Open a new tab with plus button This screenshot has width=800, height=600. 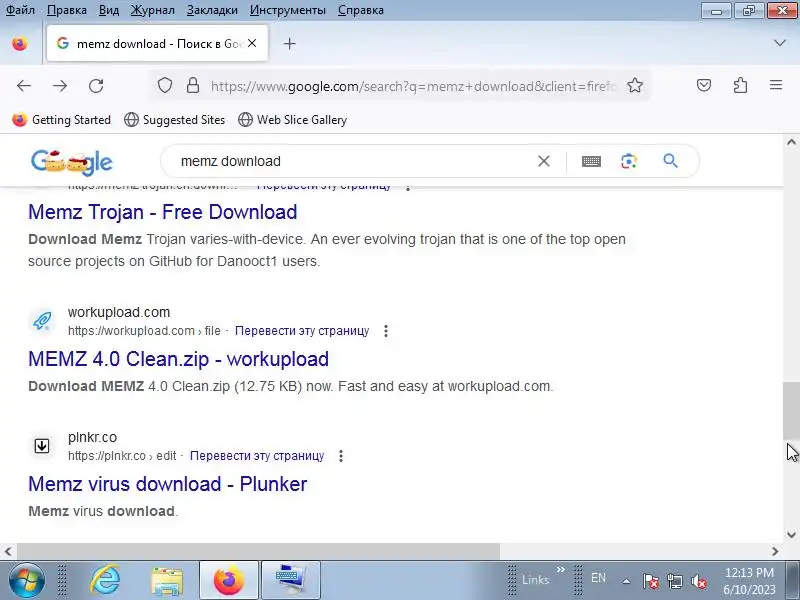289,44
